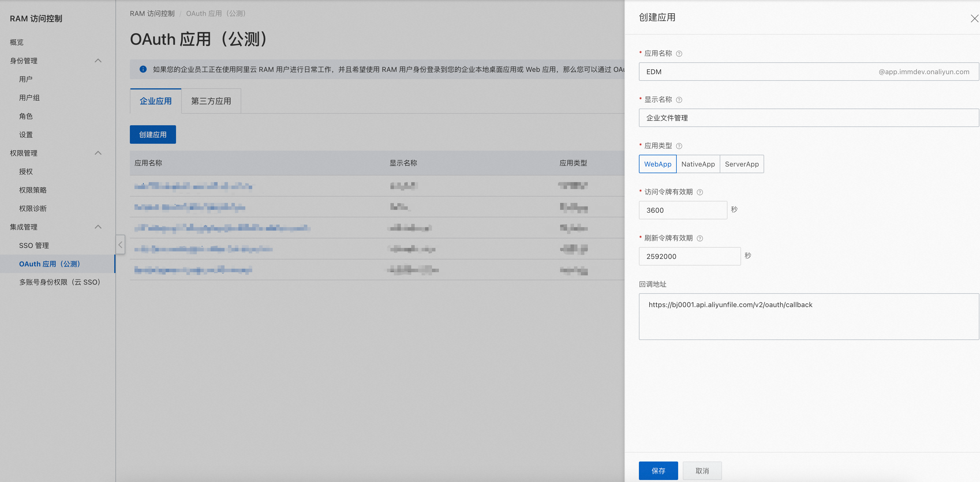The width and height of the screenshot is (980, 482).
Task: Collapse the sidebar with the arrow handle
Action: [120, 244]
